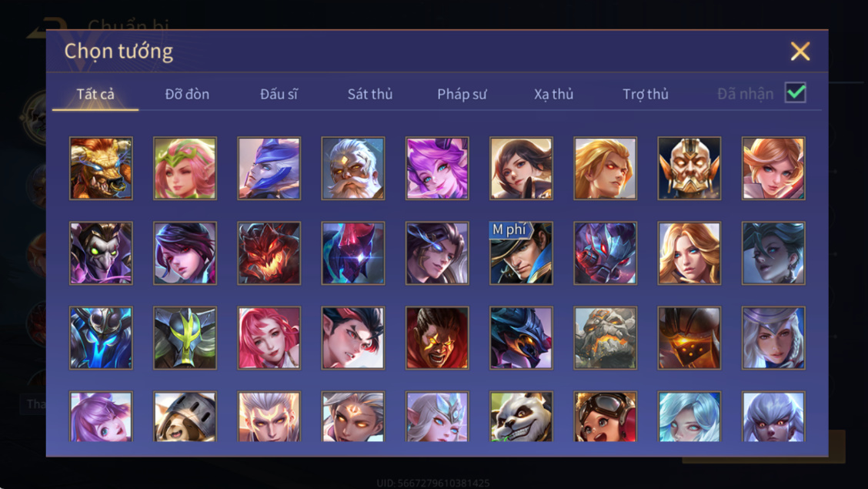Screen dimensions: 868x489
Task: Switch to the 'Đỡ đòn' tab
Action: pos(187,94)
